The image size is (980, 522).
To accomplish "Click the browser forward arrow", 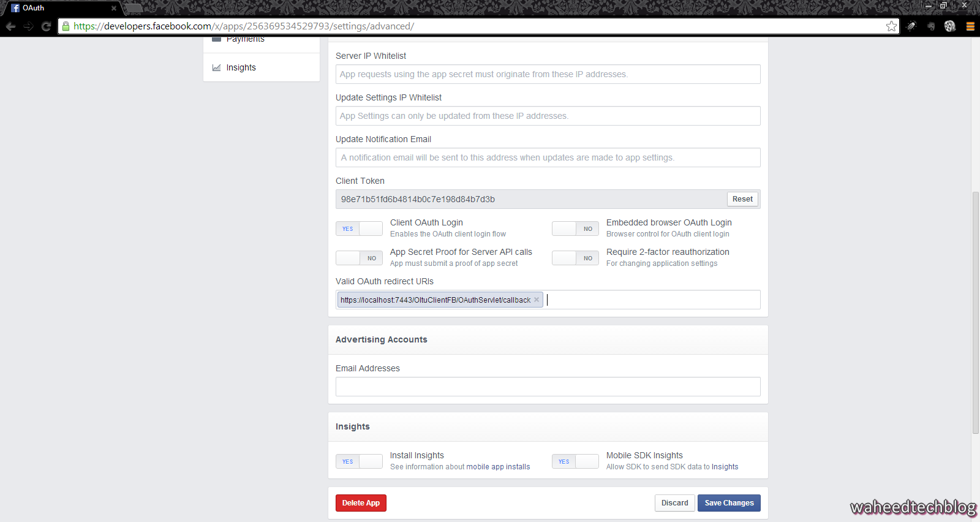I will tap(28, 26).
